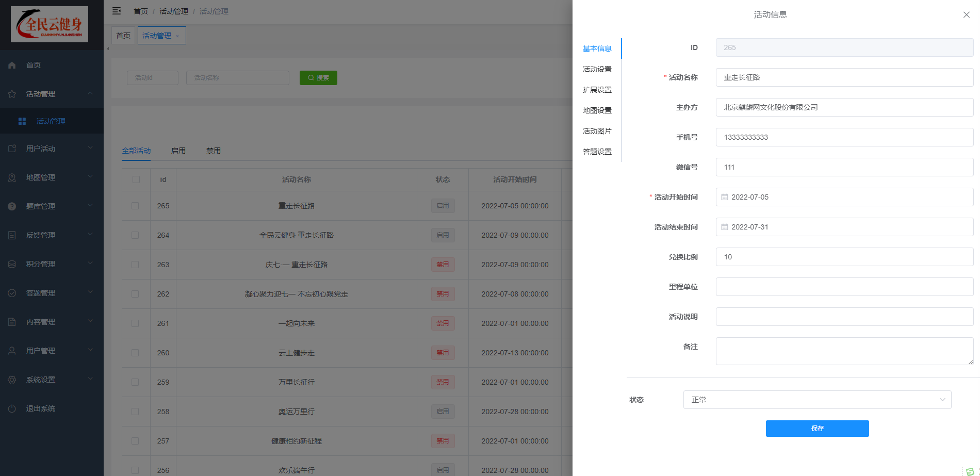Click the 退出系统 power icon to log out
The height and width of the screenshot is (476, 980).
point(12,408)
